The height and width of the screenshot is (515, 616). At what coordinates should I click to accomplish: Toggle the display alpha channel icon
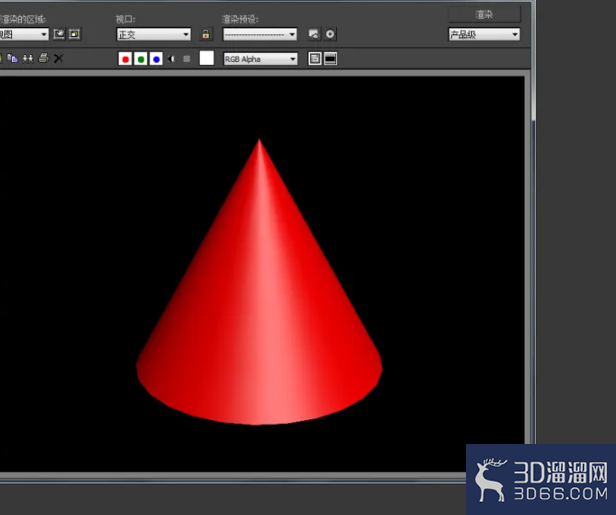tap(172, 59)
